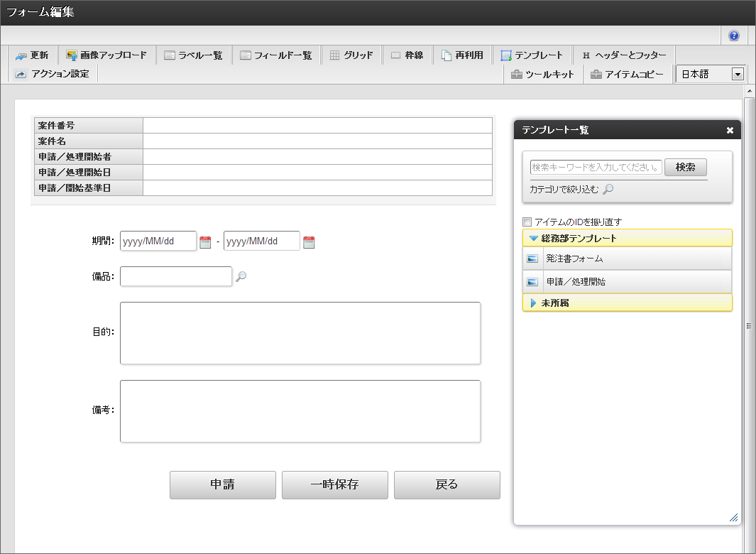Viewport: 756px width, 554px height.
Task: Click the help question mark icon
Action: [733, 36]
